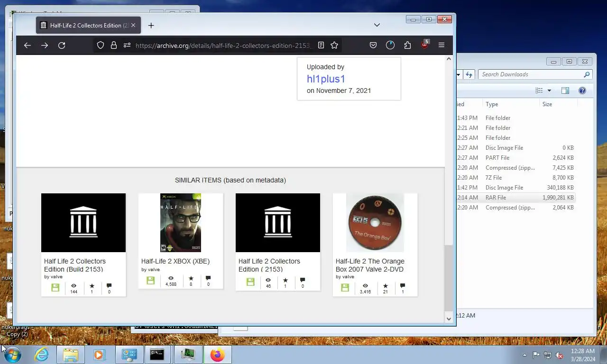Click Search Downloads box in Explorer window
Screen dimensions: 607x364
coord(531,74)
